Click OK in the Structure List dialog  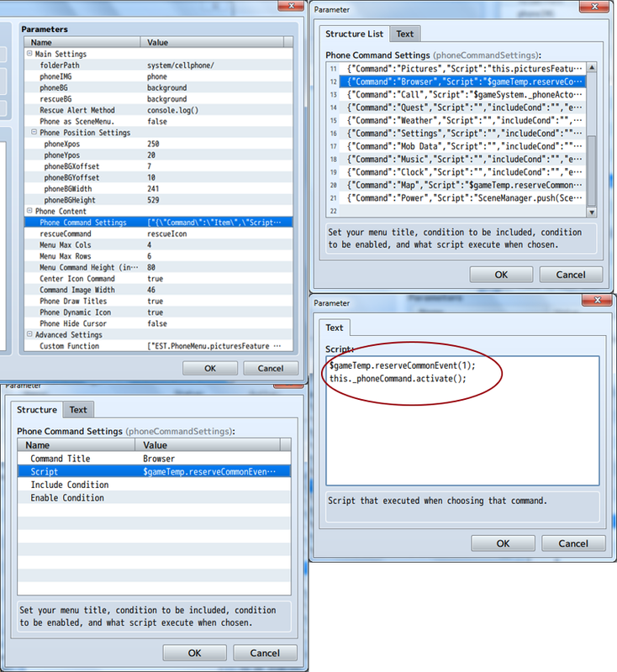coord(501,275)
